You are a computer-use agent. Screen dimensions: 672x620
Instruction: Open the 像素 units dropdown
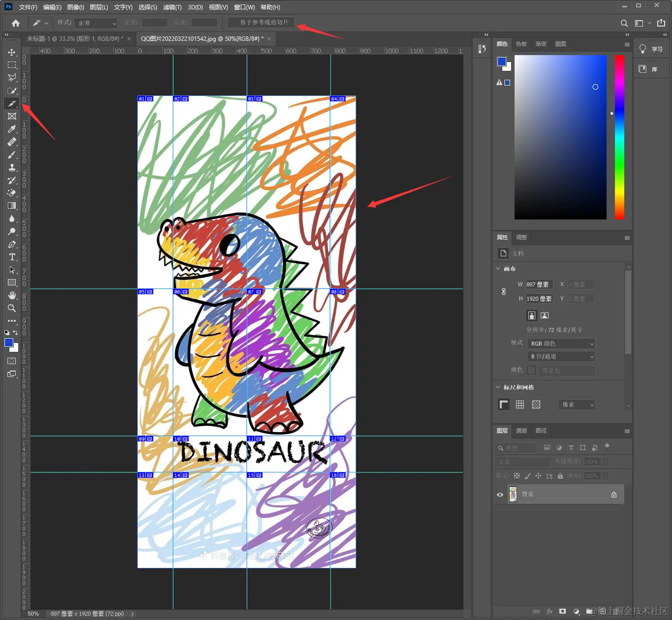click(577, 404)
